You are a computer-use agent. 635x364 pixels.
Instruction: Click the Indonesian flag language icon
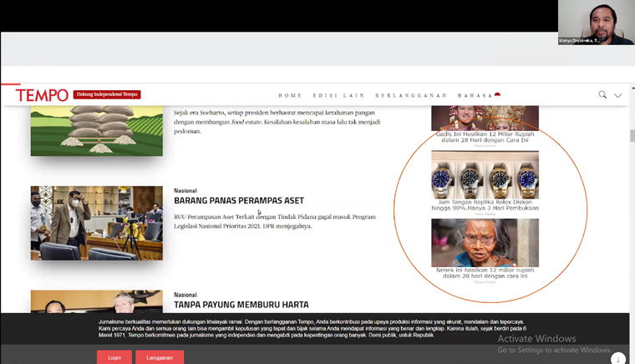point(497,94)
